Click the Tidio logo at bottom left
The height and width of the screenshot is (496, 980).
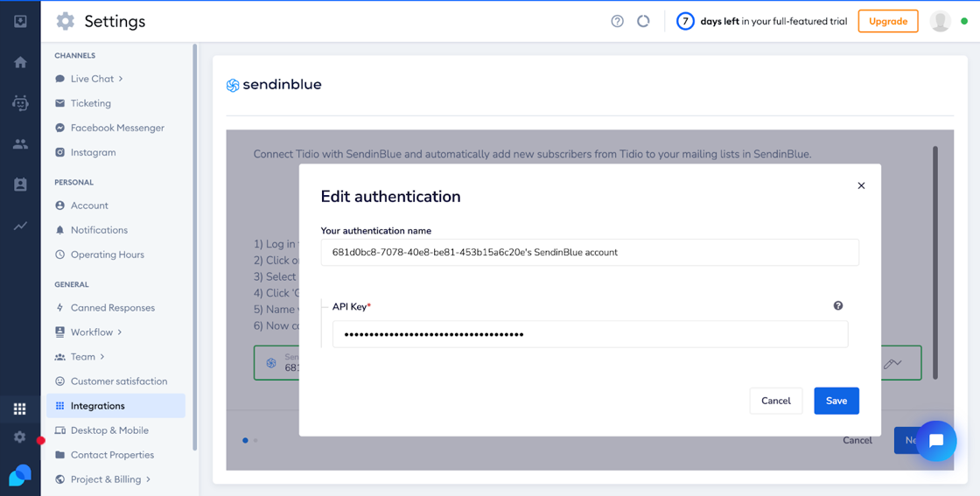pos(20,475)
